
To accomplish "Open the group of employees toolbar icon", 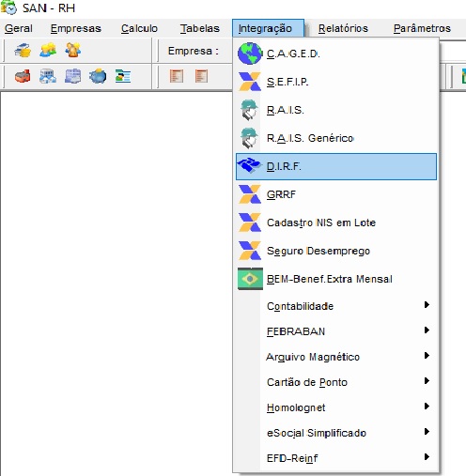I will pyautogui.click(x=48, y=50).
